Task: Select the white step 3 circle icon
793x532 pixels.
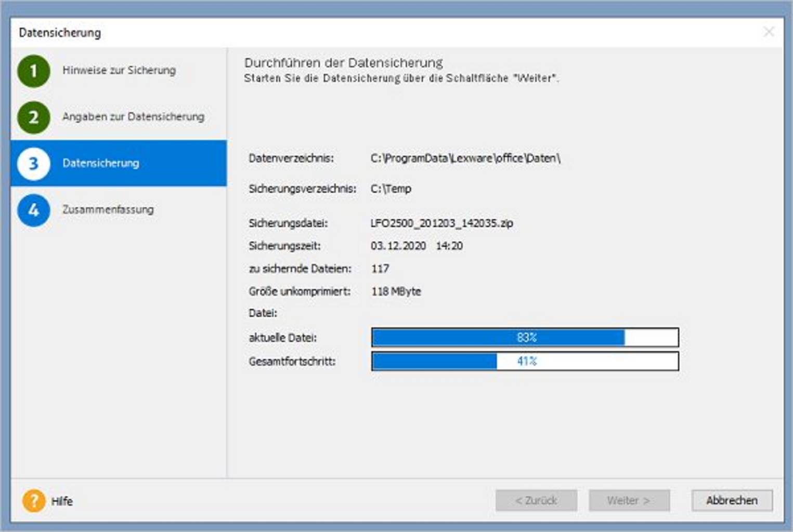Action: [34, 163]
